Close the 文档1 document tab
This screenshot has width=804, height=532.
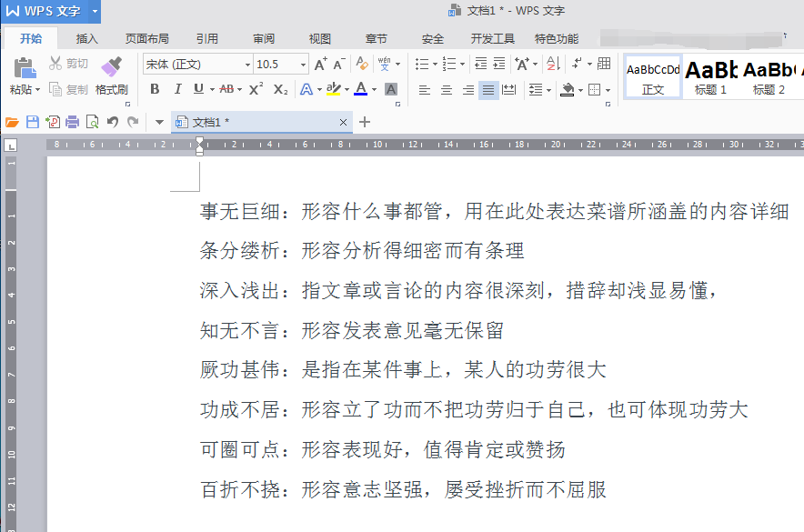click(343, 122)
